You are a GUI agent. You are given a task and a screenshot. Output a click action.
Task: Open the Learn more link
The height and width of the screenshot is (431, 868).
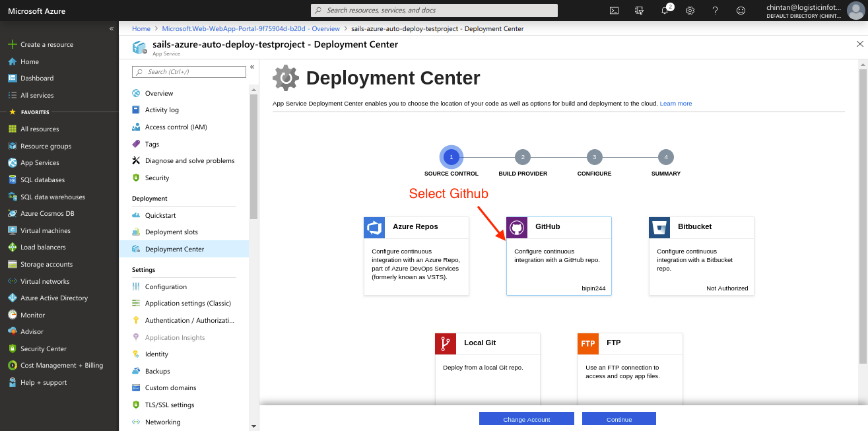pos(676,104)
